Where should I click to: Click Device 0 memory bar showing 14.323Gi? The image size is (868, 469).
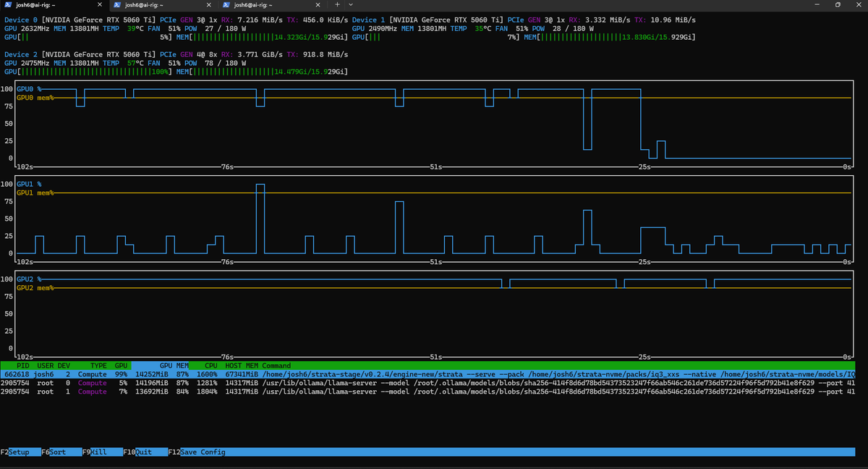tap(263, 37)
